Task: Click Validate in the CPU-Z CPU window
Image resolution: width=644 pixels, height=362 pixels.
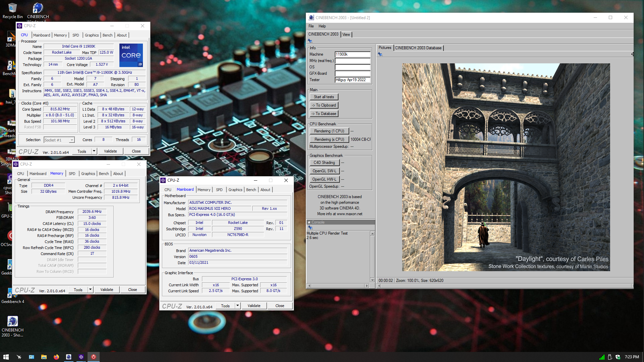Action: pos(110,151)
